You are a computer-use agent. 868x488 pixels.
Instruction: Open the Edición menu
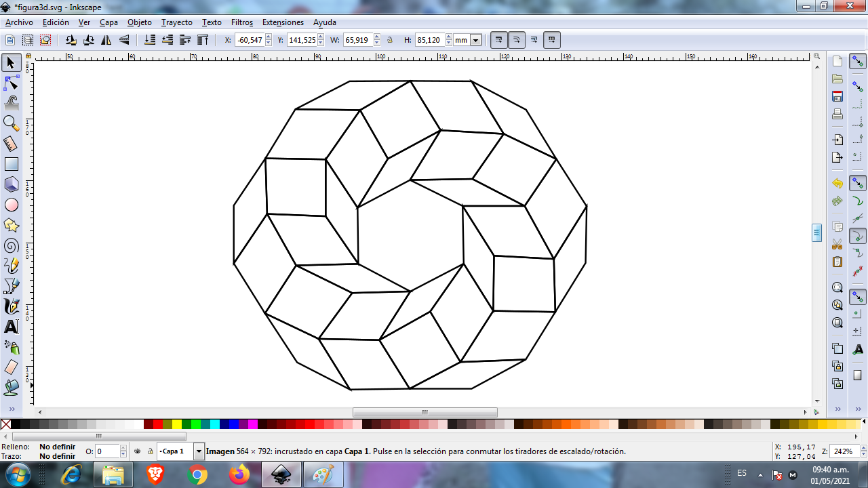pyautogui.click(x=56, y=22)
